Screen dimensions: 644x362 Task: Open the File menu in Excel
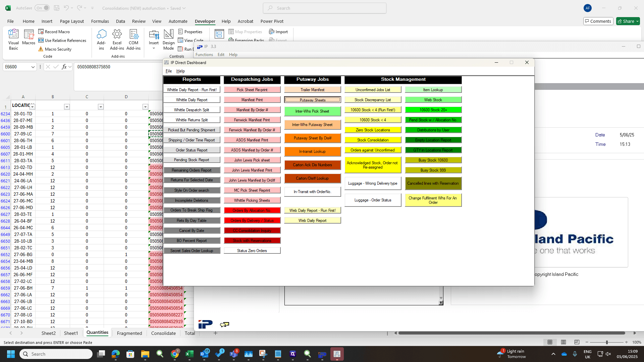[11, 21]
